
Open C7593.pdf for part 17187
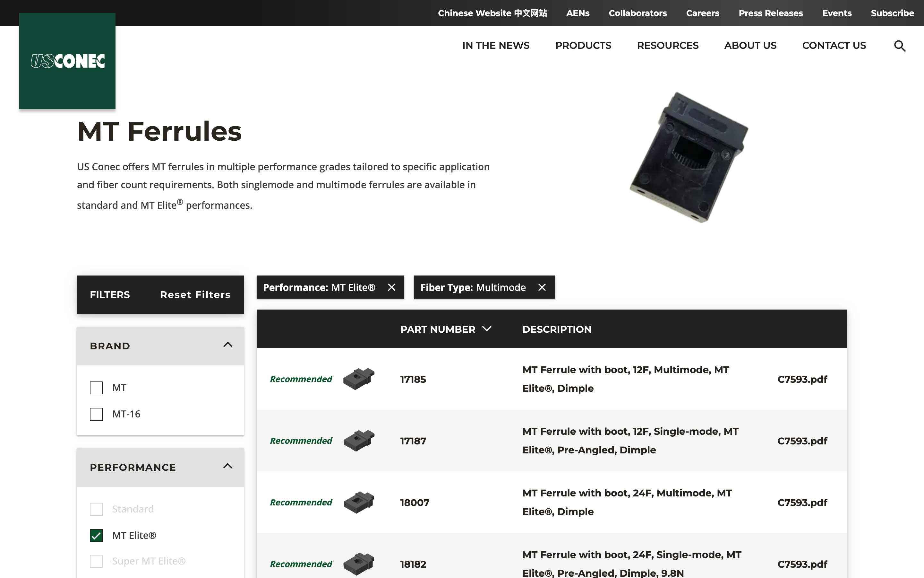pos(802,441)
